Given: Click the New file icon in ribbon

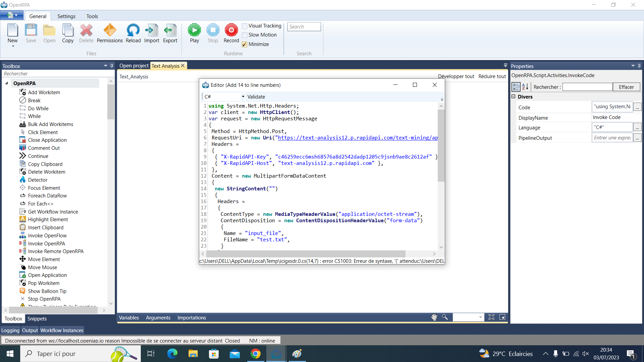Looking at the screenshot, I should (12, 31).
